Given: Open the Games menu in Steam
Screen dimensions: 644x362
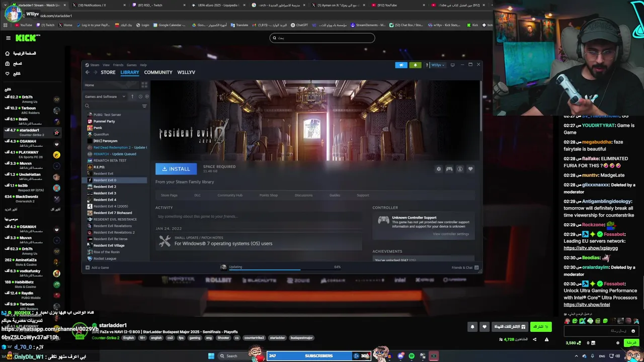Looking at the screenshot, I should (131, 65).
